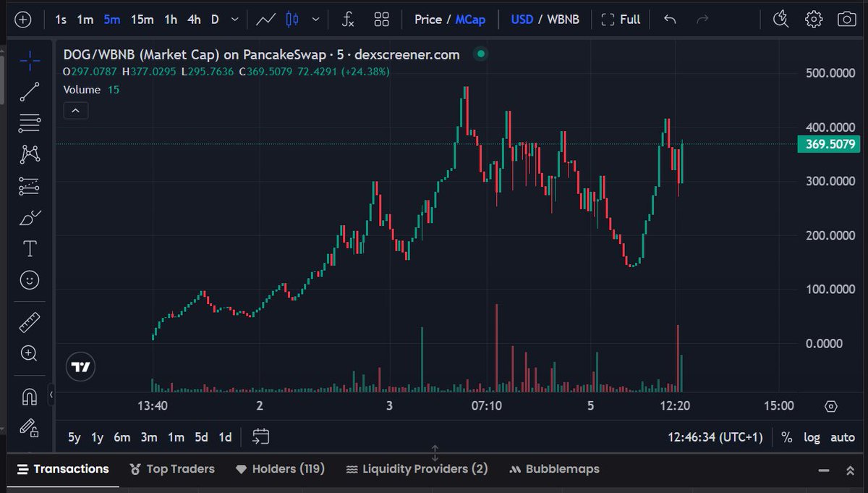Denominate chart in USD
Image resolution: width=868 pixels, height=493 pixels.
tap(522, 20)
